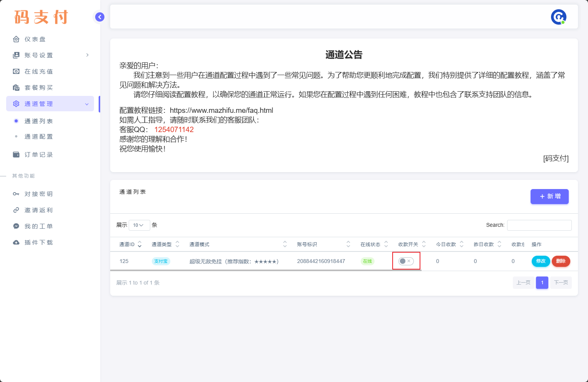Click the 仪表盘 dashboard home icon
Screen dimensions: 588x382
pyautogui.click(x=16, y=39)
